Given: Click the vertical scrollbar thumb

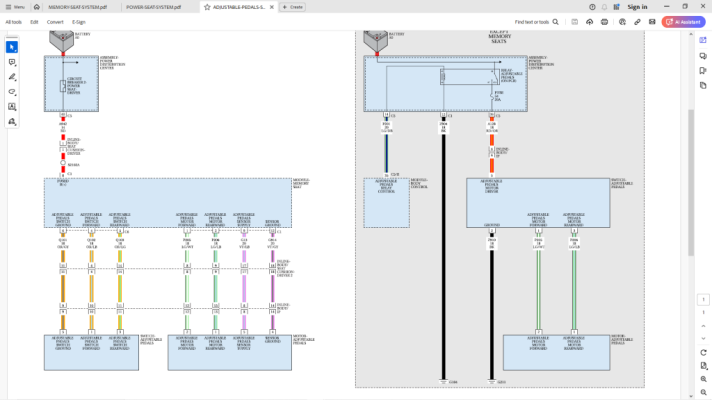Looking at the screenshot, I should point(690,183).
